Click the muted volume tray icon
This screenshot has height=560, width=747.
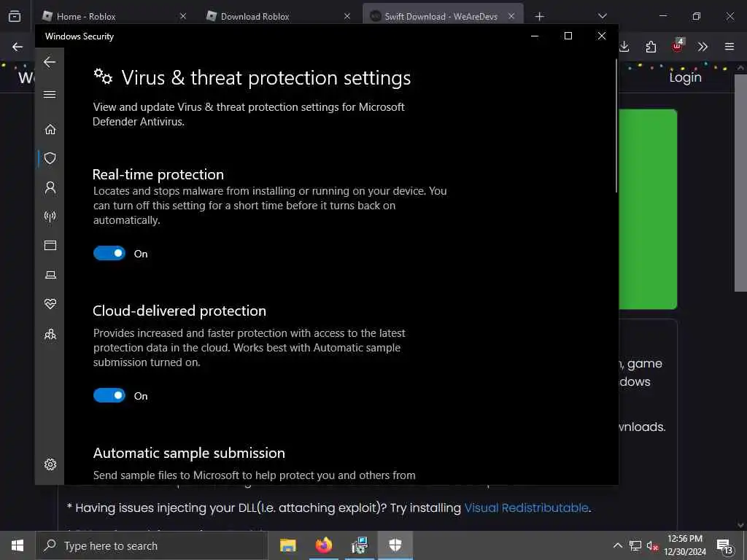pyautogui.click(x=653, y=545)
